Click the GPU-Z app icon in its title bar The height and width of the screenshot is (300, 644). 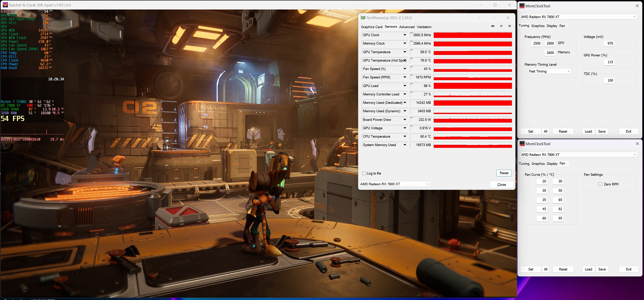363,18
